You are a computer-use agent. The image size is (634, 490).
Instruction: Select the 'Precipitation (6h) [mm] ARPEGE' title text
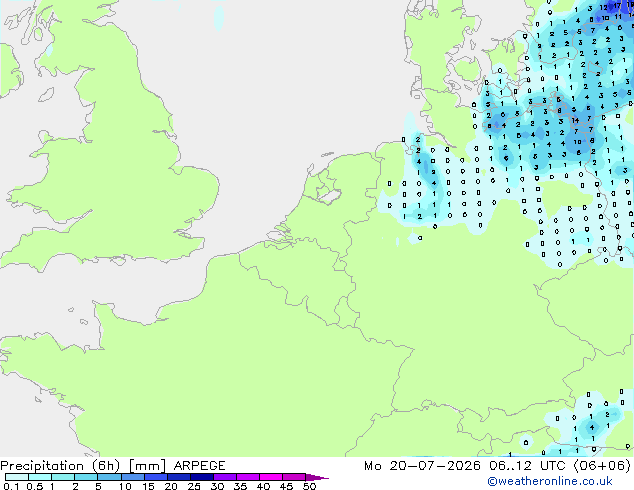pos(113,466)
